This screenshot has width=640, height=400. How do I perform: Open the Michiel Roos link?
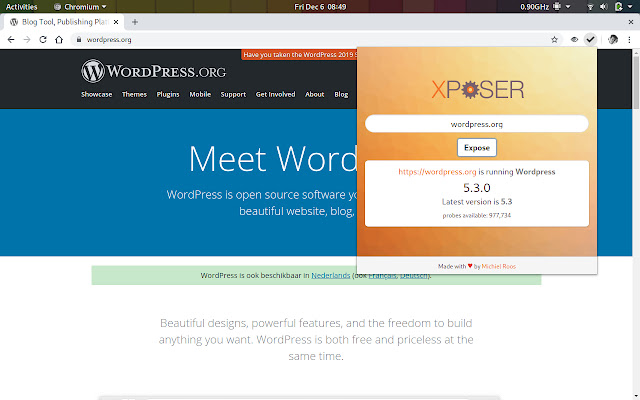point(499,266)
